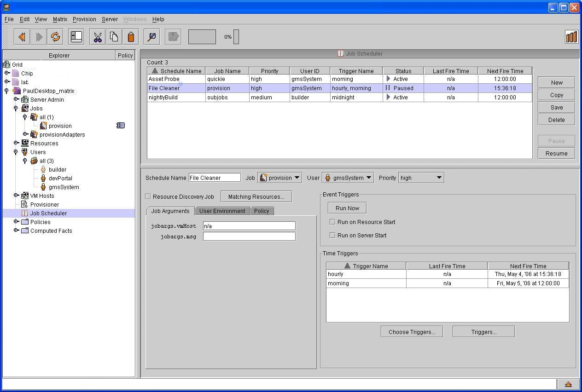Check Run on Resource Start
Image resolution: width=582 pixels, height=392 pixels.
[x=332, y=222]
